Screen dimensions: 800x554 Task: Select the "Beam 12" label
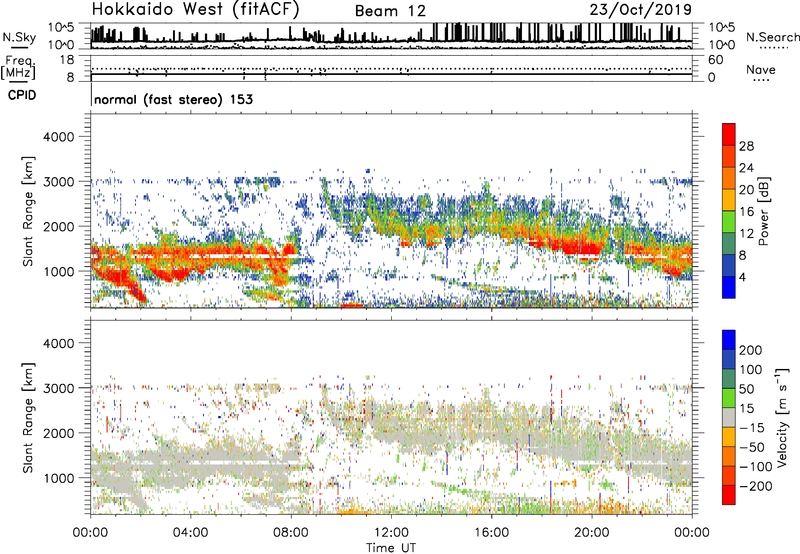tap(390, 11)
